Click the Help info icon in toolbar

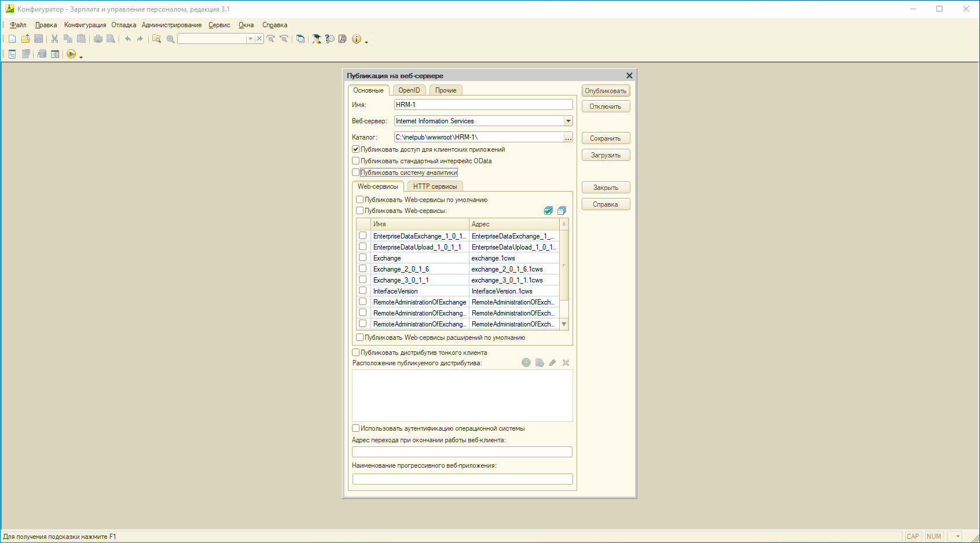click(x=357, y=39)
